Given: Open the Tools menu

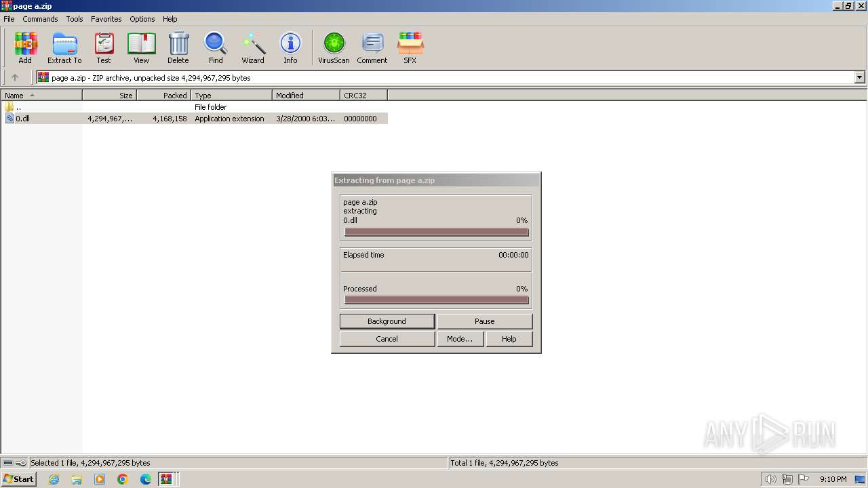Looking at the screenshot, I should coord(75,19).
